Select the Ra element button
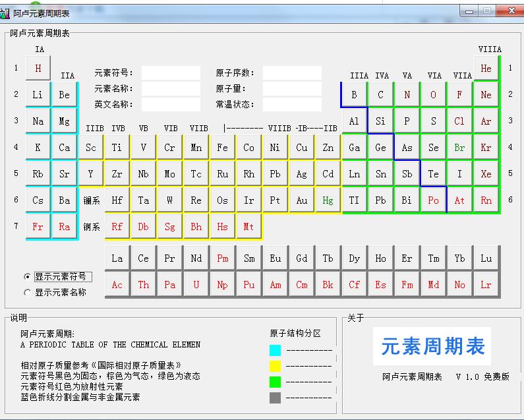This screenshot has height=420, width=524. coord(65,227)
